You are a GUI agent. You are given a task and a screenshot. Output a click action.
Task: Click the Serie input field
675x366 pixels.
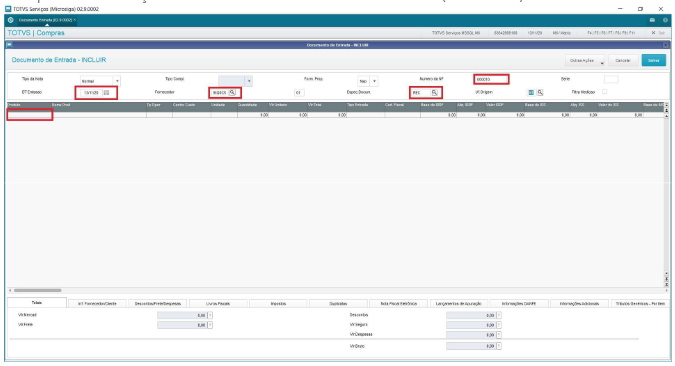[611, 79]
